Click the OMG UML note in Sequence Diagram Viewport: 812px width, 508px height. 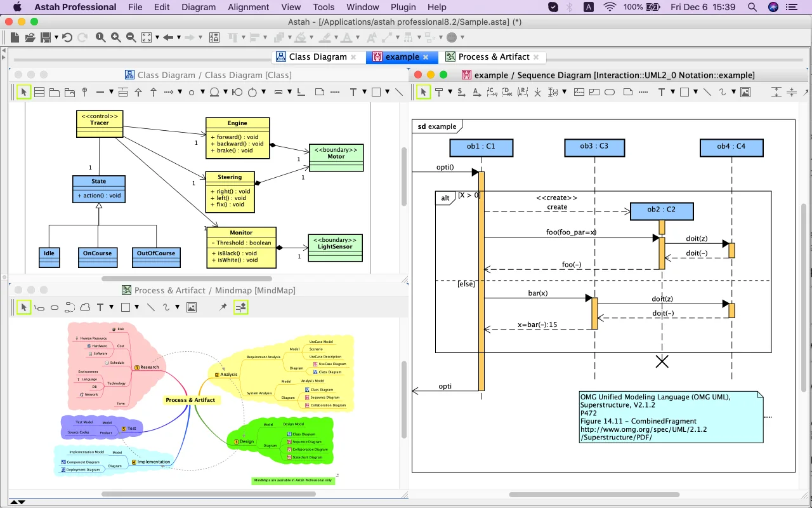[x=671, y=417]
